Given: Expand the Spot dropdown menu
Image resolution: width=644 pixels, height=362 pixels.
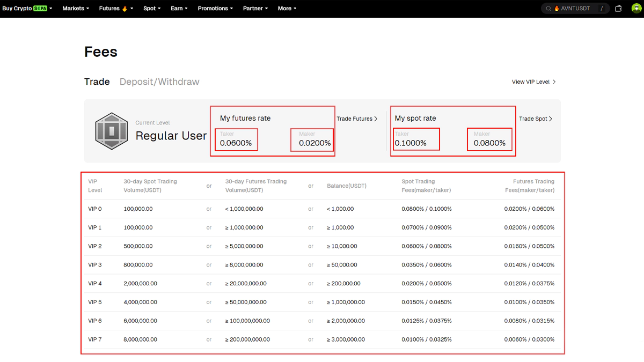Looking at the screenshot, I should point(152,9).
